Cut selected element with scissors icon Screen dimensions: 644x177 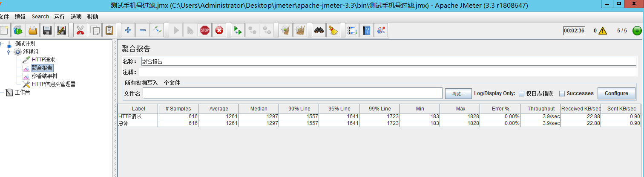tap(80, 30)
